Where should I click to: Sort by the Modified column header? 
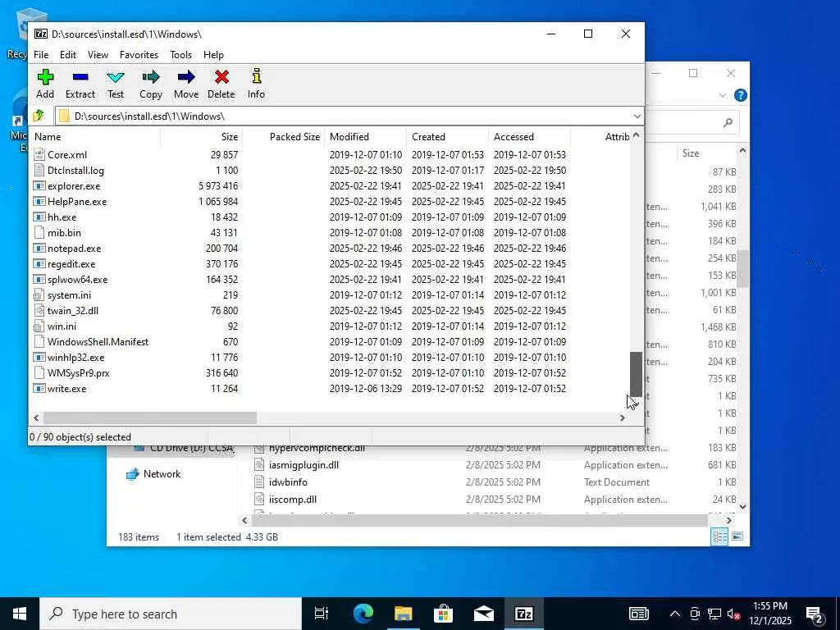(x=365, y=137)
